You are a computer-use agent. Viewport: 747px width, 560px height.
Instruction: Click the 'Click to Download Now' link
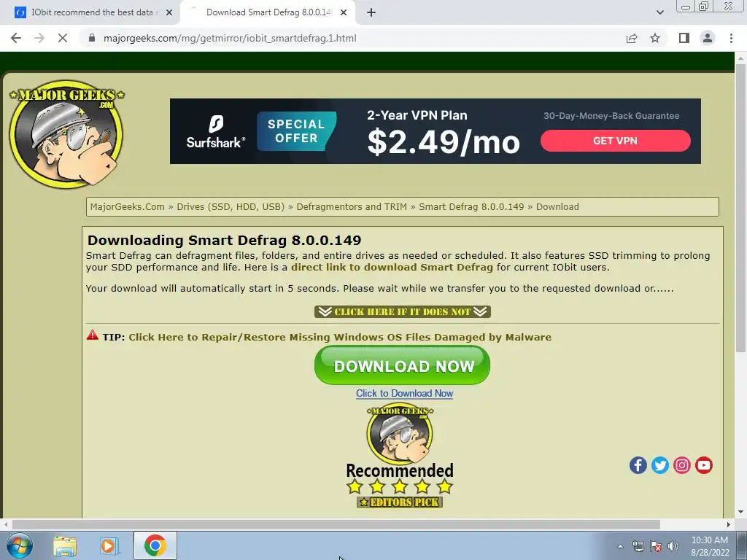point(404,393)
